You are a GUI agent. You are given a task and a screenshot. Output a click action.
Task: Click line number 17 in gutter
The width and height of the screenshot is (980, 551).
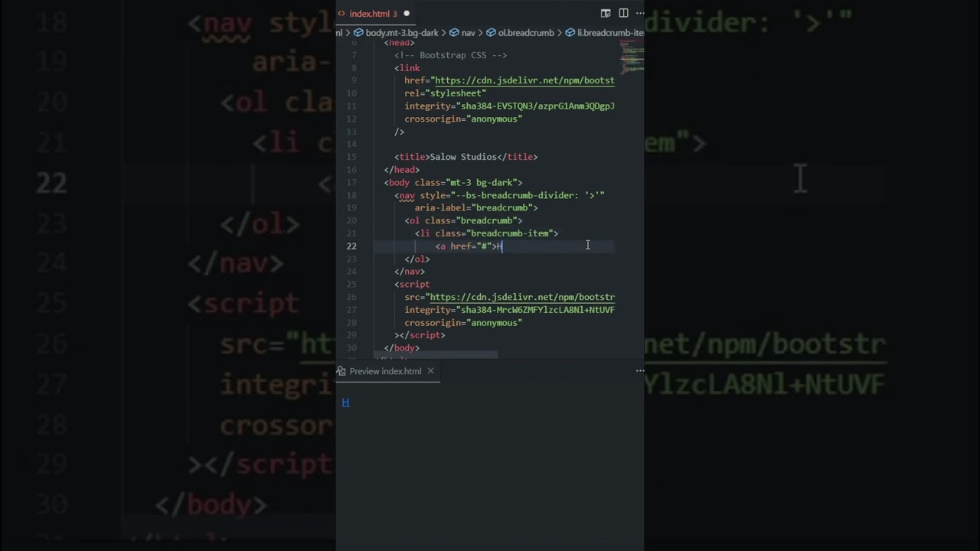tap(351, 182)
